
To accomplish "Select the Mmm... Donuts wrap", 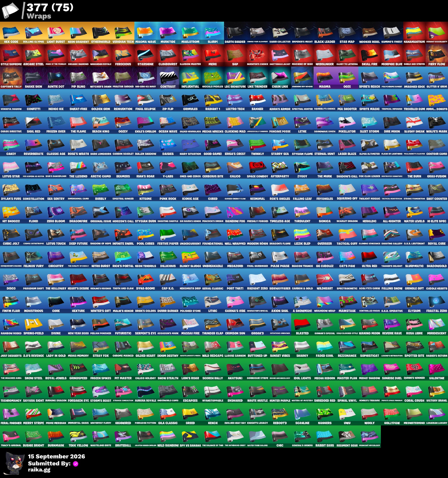I will point(437,100).
